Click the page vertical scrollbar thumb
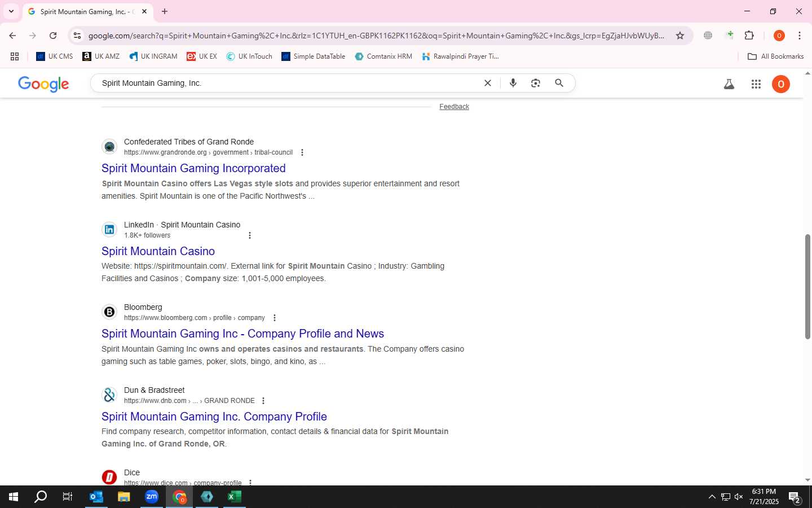 click(x=807, y=286)
